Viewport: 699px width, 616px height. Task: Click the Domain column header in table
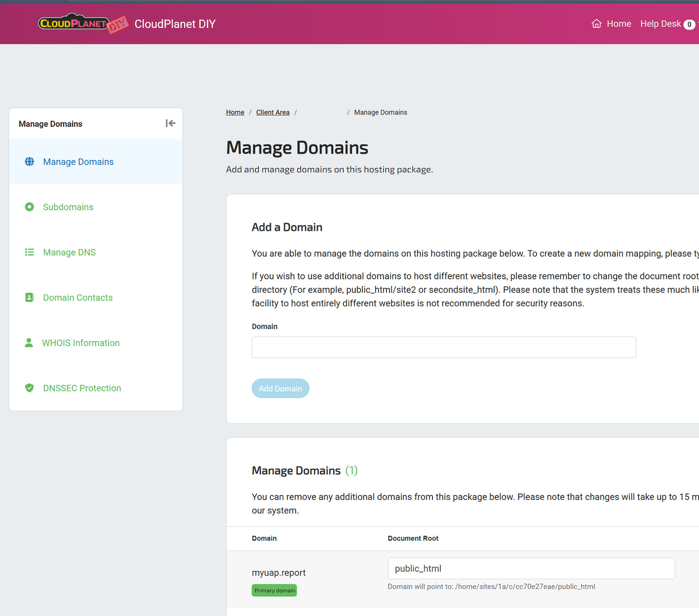[x=264, y=538]
